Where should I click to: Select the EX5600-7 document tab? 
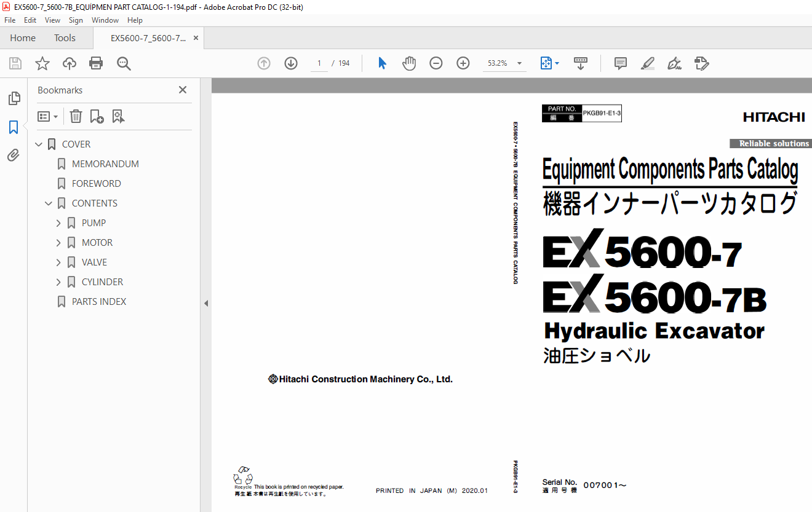[x=148, y=38]
